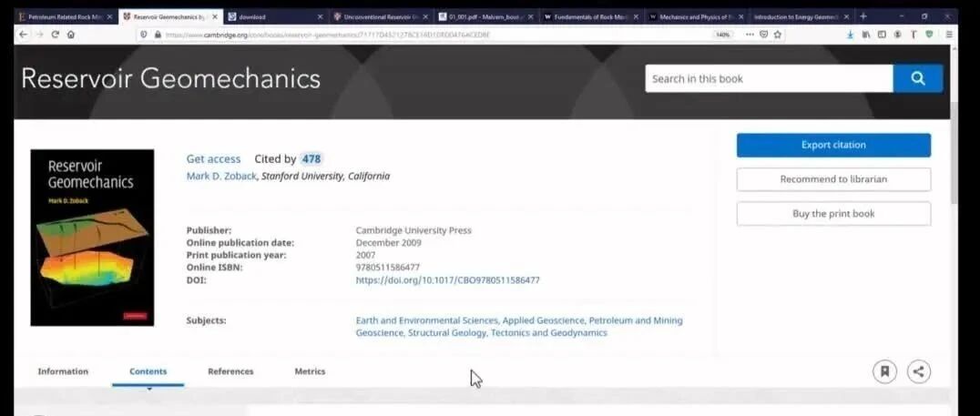
Task: Click Buy the print book button
Action: (x=833, y=214)
